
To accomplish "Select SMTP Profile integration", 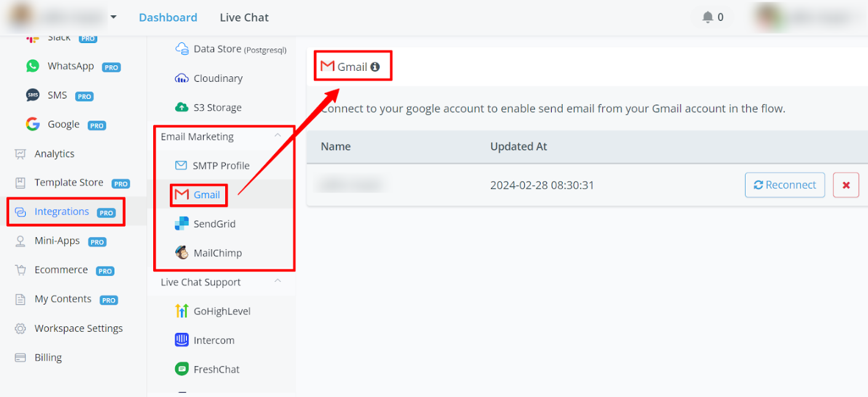I will point(220,166).
